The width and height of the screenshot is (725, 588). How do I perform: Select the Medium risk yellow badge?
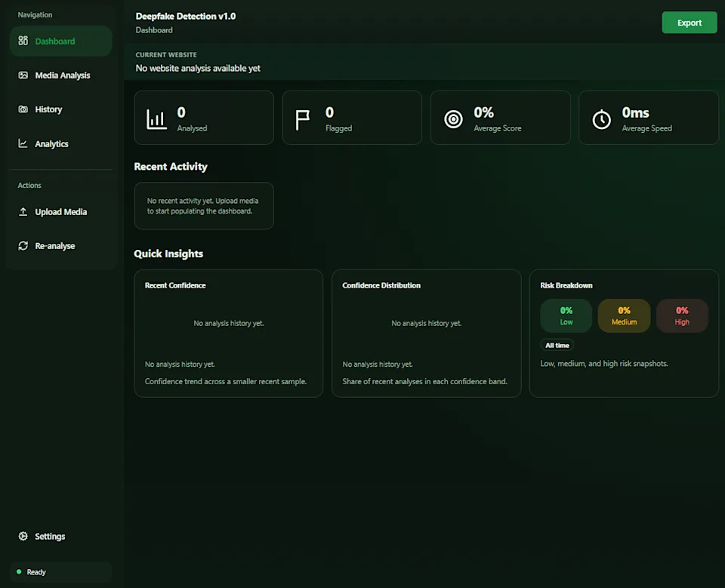pos(625,316)
